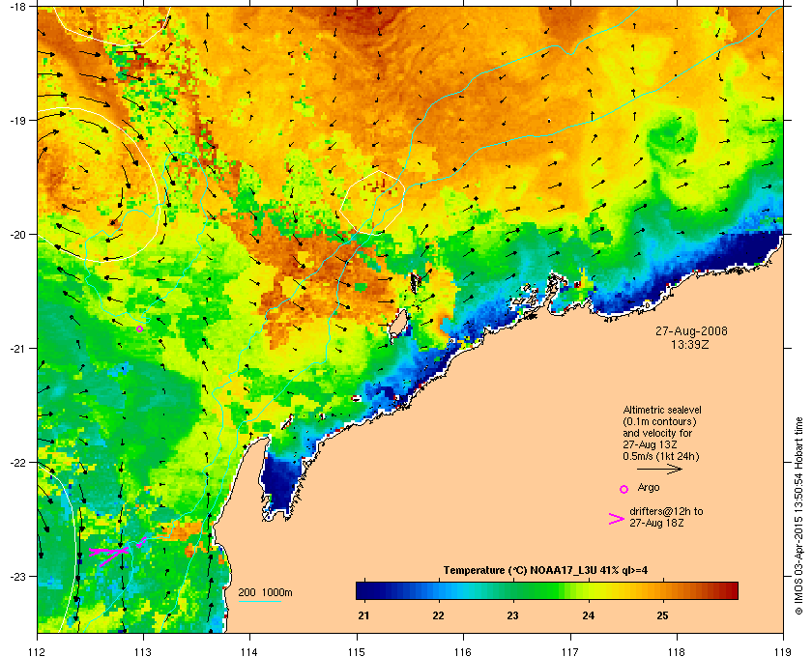Screen dimensions: 812x657
Task: Click the magenta drifter arrow legend symbol
Action: 617,519
